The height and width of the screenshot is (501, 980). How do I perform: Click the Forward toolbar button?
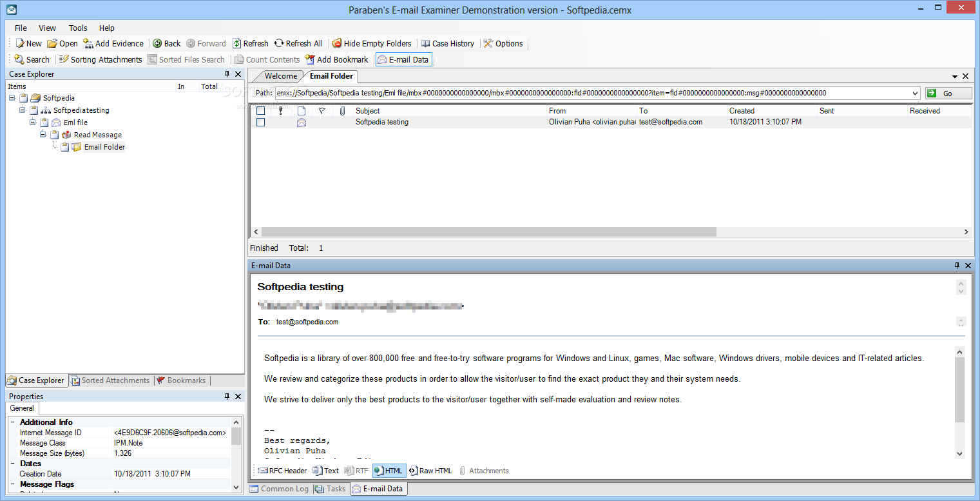pyautogui.click(x=206, y=43)
